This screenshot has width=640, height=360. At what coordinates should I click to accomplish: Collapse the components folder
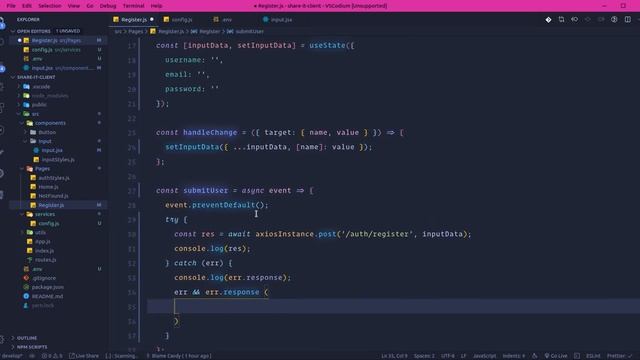(50, 123)
